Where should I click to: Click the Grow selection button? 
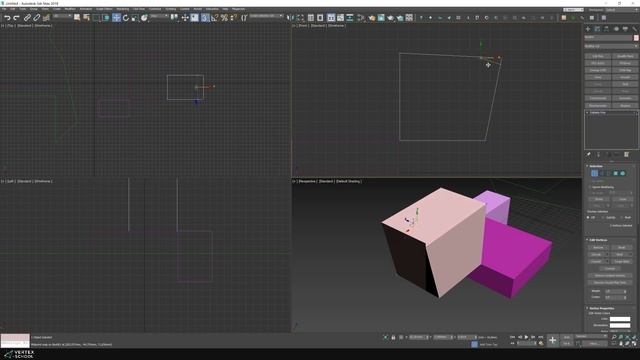622,199
